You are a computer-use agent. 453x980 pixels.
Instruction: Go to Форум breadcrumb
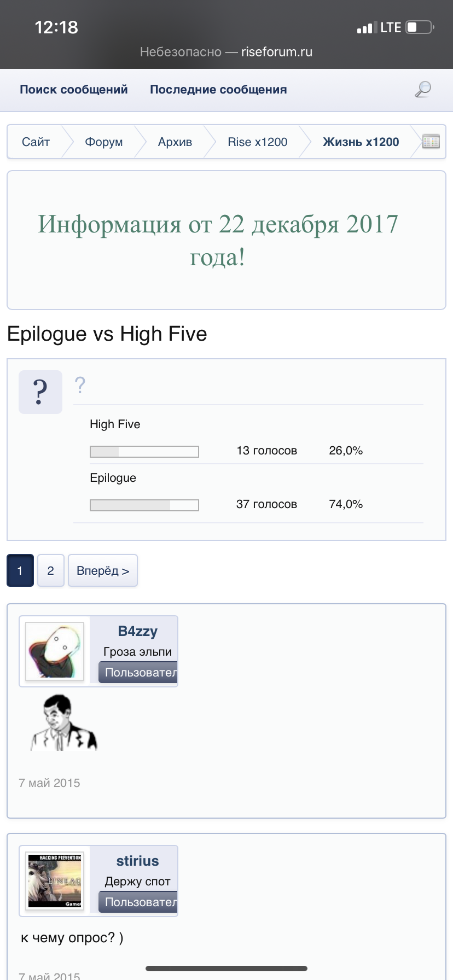tap(103, 142)
